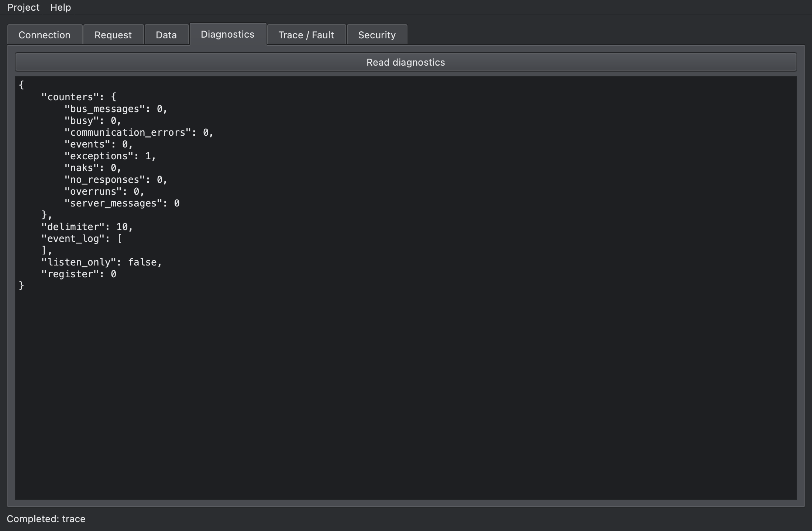
Task: Switch to the Request tab
Action: 113,35
